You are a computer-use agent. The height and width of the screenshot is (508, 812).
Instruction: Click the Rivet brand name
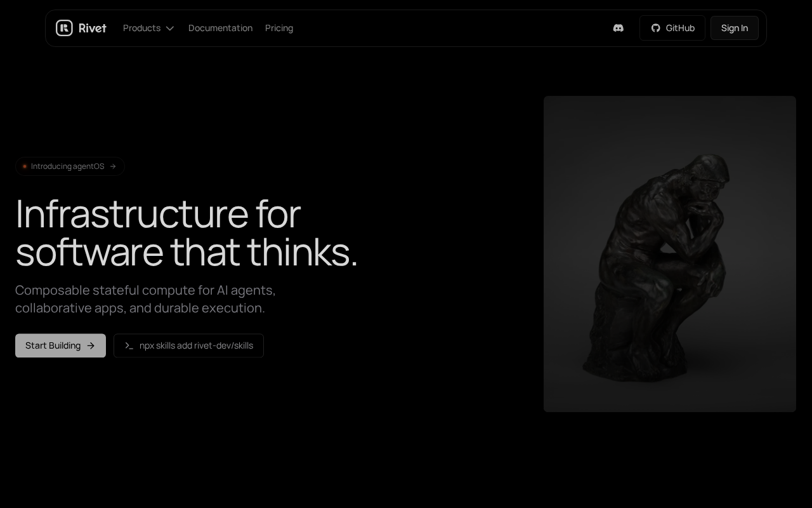(x=93, y=28)
